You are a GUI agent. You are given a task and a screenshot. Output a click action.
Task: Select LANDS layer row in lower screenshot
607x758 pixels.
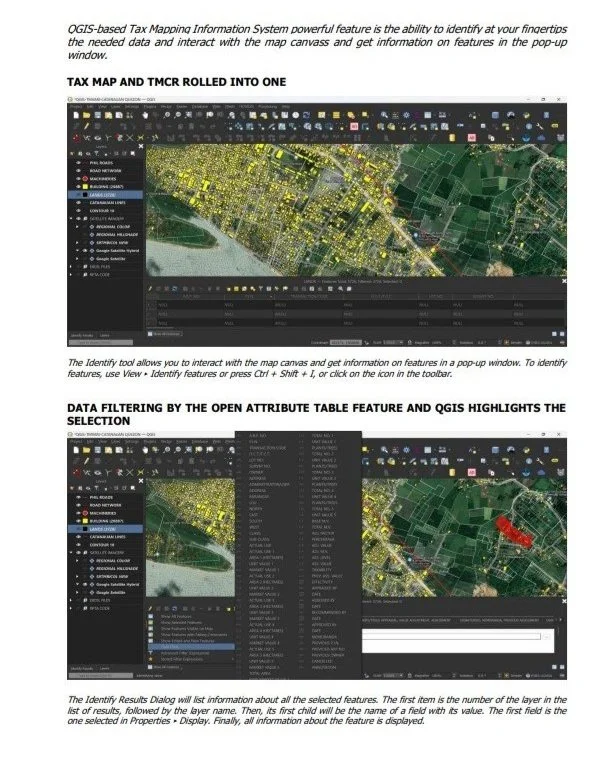(105, 529)
